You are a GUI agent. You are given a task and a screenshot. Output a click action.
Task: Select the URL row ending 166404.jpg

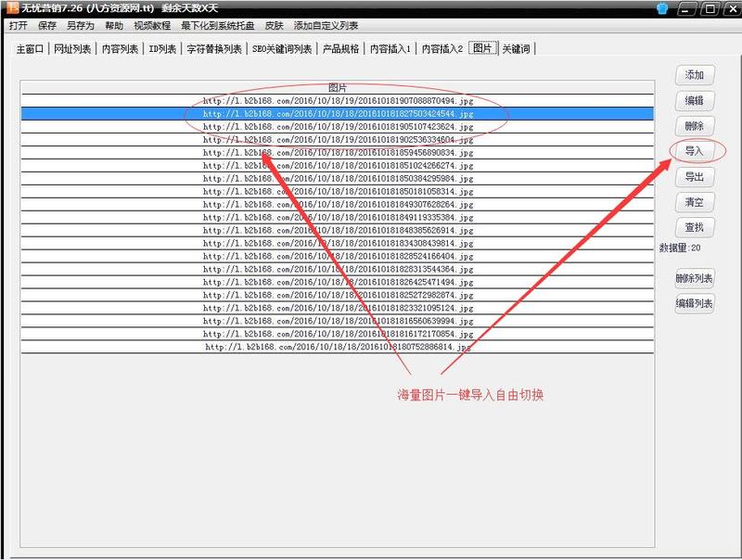338,256
